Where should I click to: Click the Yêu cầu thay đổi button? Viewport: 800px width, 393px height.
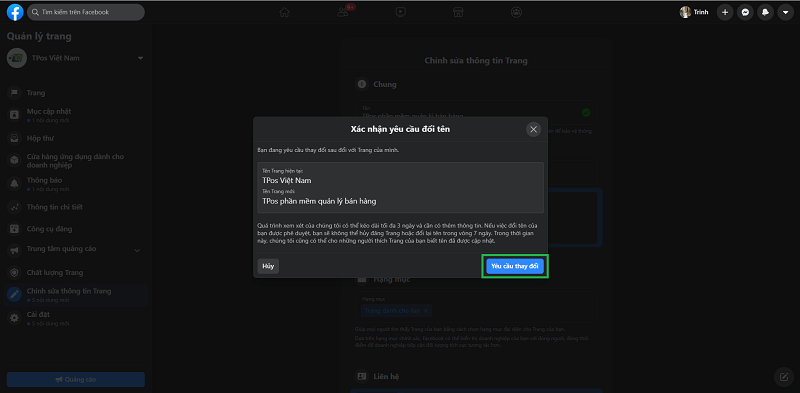tap(515, 266)
